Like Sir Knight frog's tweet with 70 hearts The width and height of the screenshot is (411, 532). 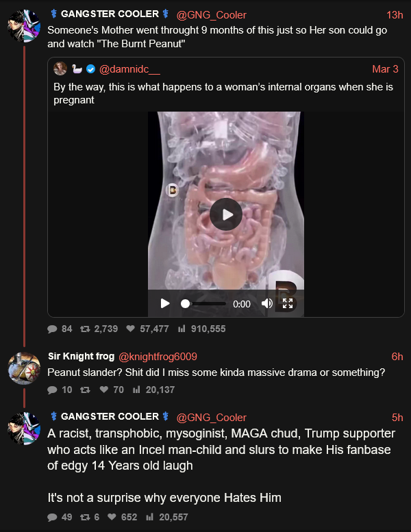click(104, 390)
